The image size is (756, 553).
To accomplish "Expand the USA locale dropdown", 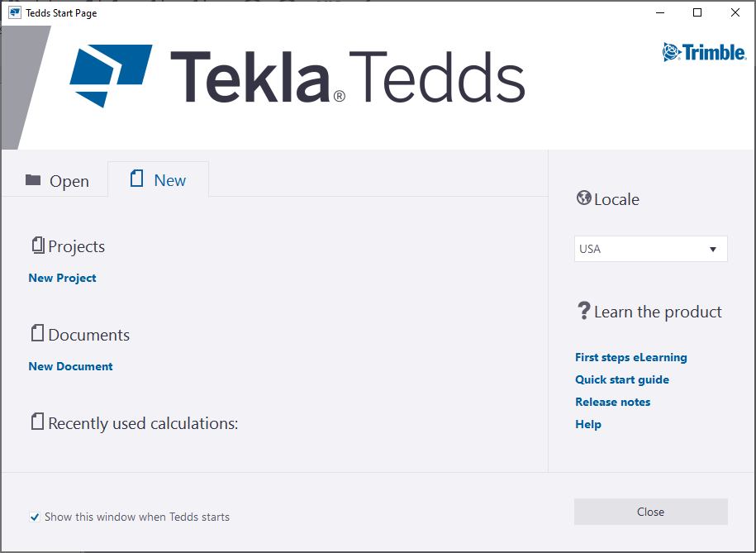I will pos(712,249).
